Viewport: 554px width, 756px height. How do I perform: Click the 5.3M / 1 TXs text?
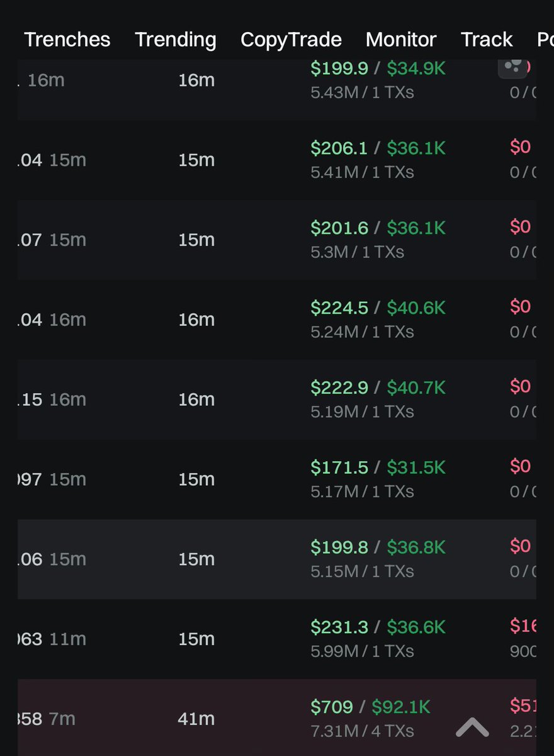tap(357, 252)
